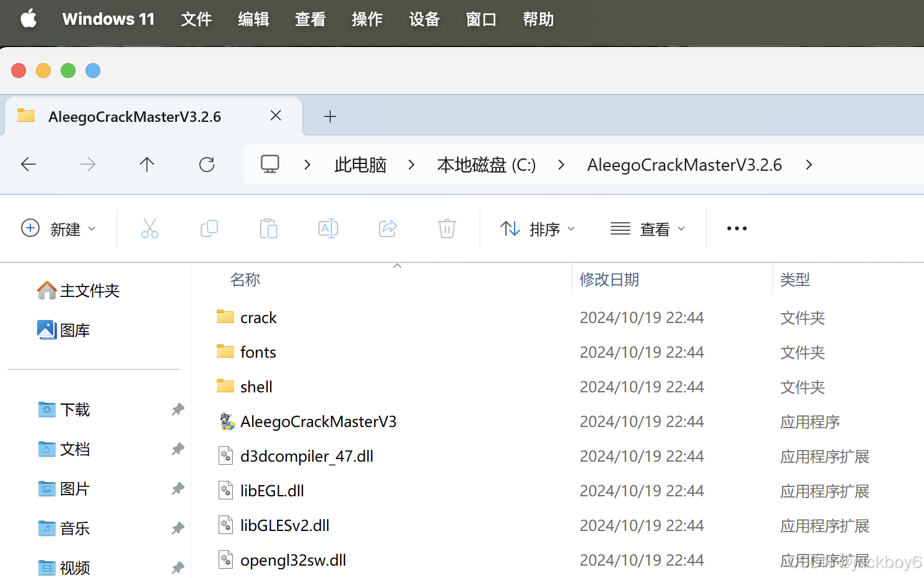Click 本地磁盘 (C:) in the breadcrumb
This screenshot has width=924, height=578.
click(487, 165)
